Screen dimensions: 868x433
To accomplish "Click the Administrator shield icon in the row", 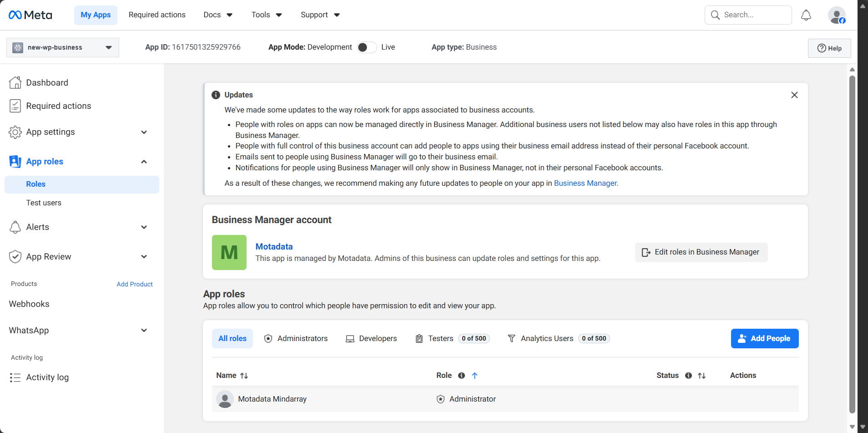I will tap(440, 399).
